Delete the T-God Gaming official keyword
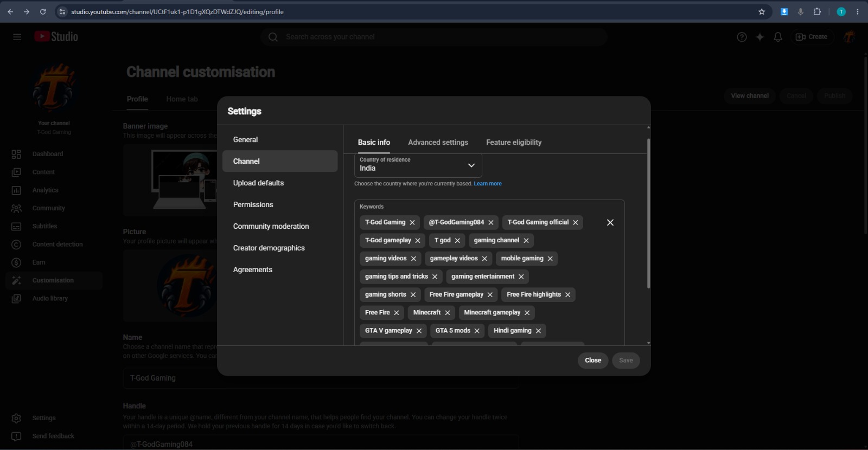This screenshot has height=450, width=868. (576, 222)
